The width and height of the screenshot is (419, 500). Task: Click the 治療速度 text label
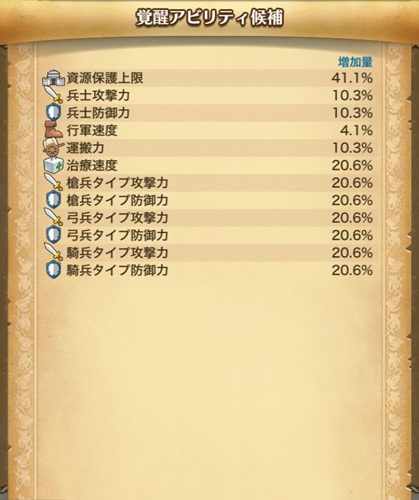(92, 165)
